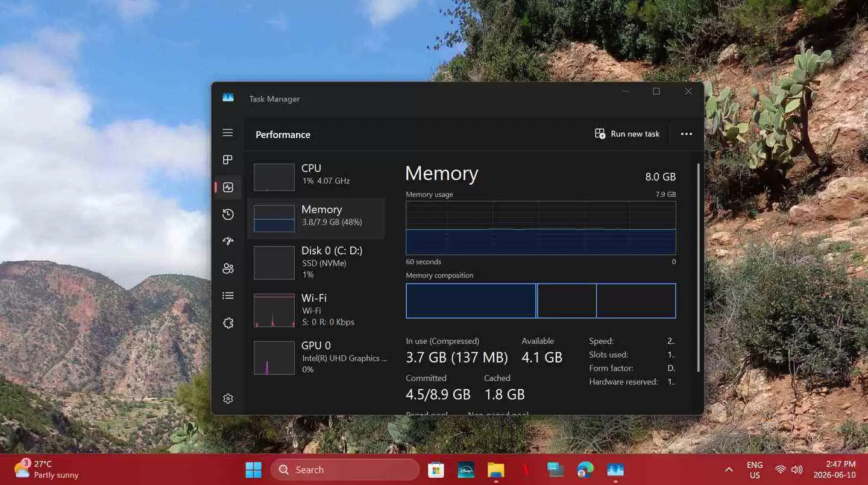The height and width of the screenshot is (485, 868).
Task: Click the Memory composition bar
Action: (x=541, y=300)
